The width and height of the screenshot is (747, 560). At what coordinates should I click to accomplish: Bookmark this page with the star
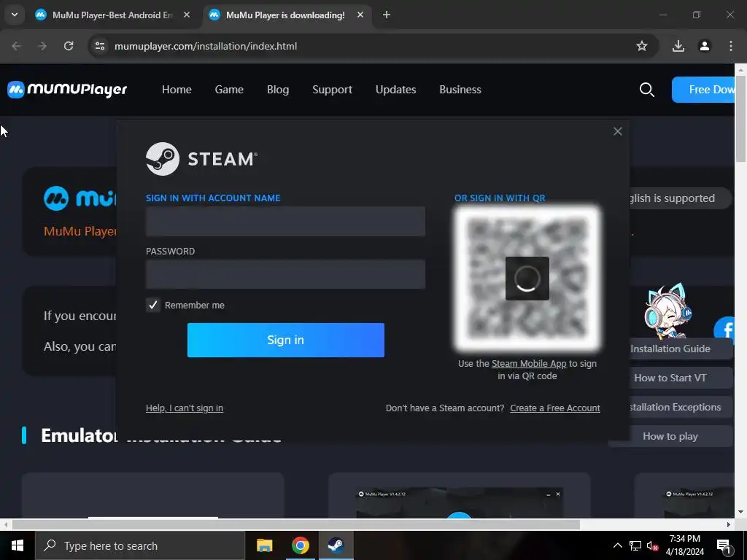pos(642,46)
